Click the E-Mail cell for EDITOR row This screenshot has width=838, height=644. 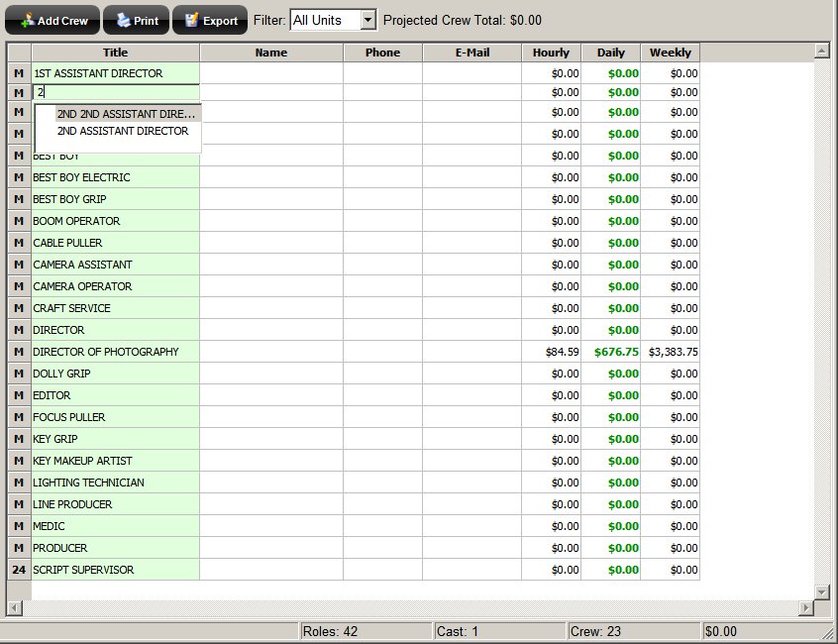coord(471,395)
